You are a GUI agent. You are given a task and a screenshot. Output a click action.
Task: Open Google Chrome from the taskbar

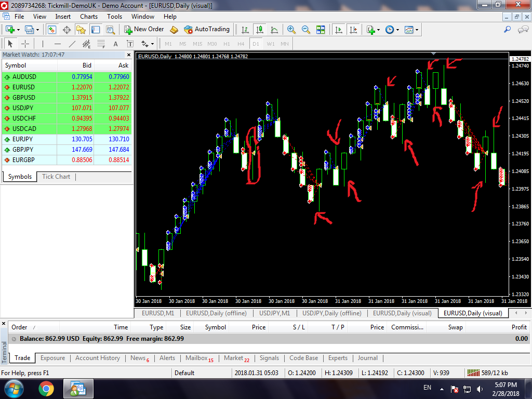[46, 388]
